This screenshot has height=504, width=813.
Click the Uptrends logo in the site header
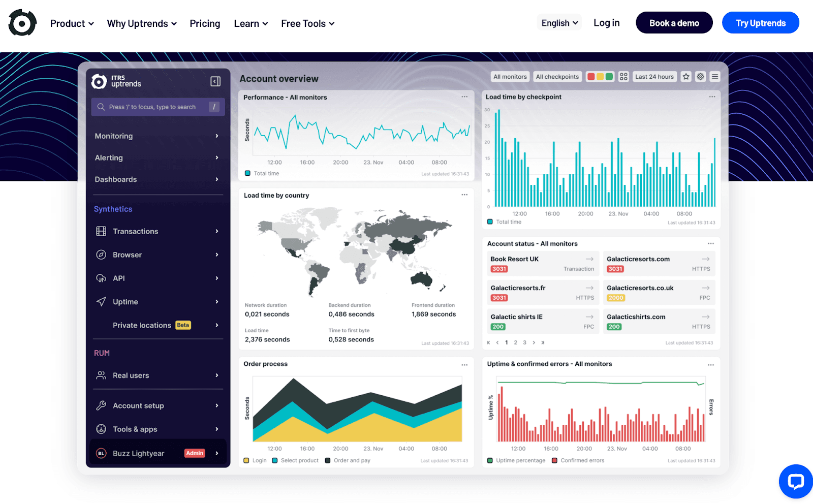click(22, 23)
